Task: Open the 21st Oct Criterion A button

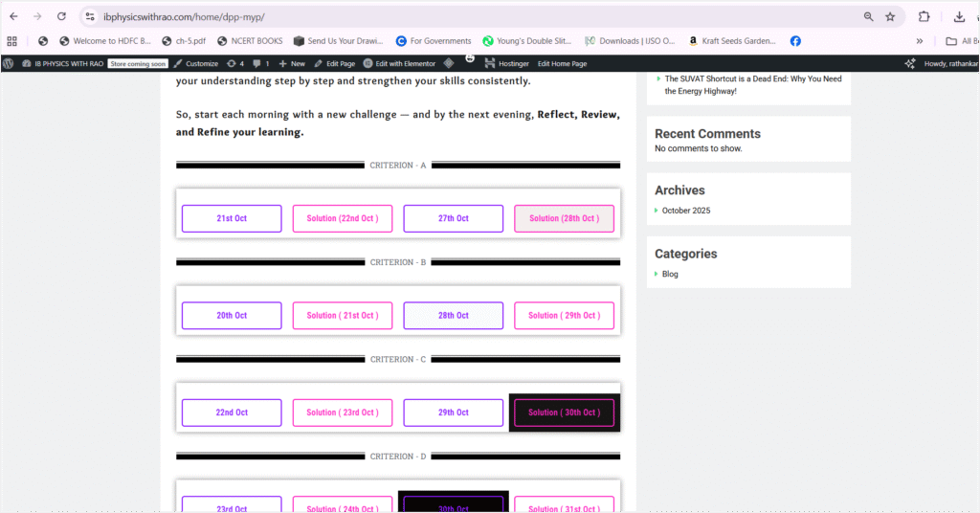Action: point(232,218)
